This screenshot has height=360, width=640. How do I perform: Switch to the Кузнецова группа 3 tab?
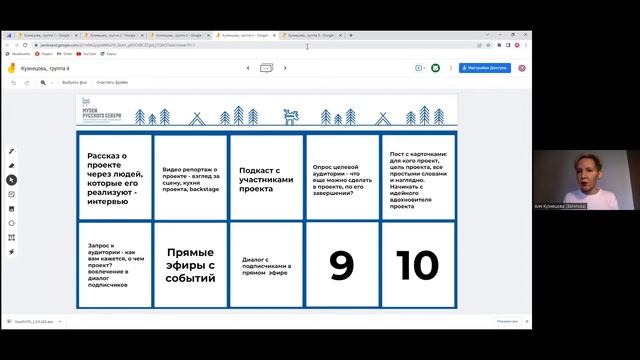pyautogui.click(x=179, y=36)
